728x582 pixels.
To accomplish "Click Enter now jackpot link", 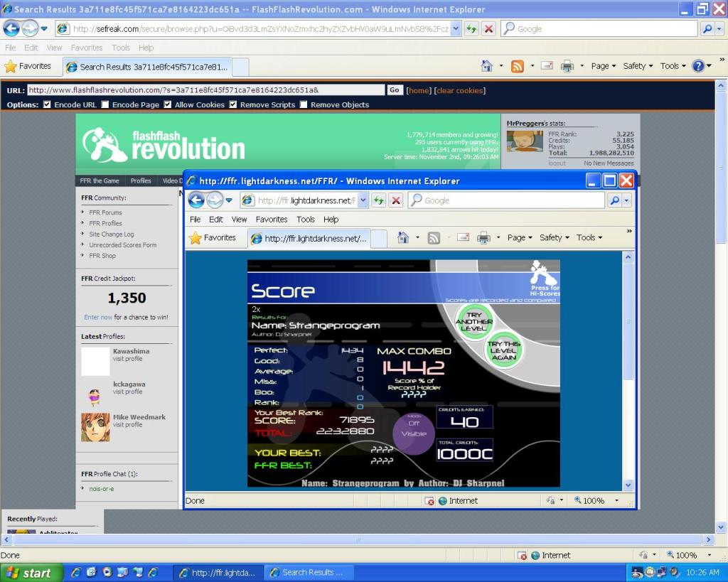I will coord(98,317).
